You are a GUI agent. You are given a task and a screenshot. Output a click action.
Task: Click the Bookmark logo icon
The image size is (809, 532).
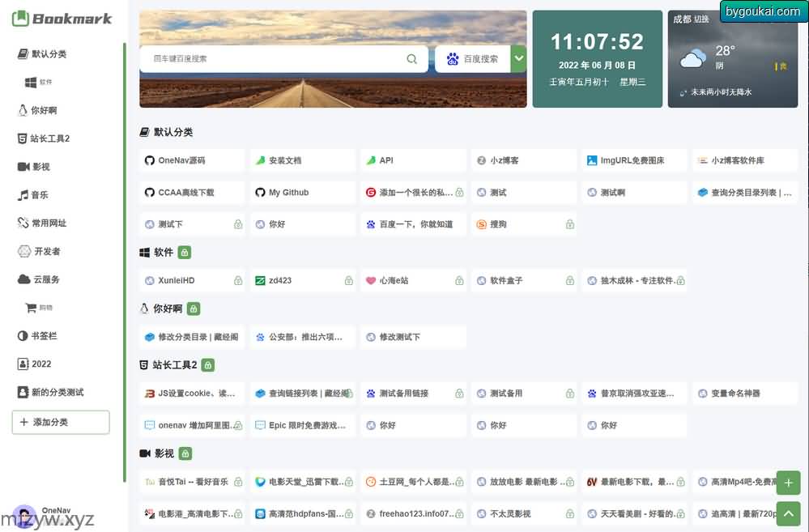click(20, 19)
